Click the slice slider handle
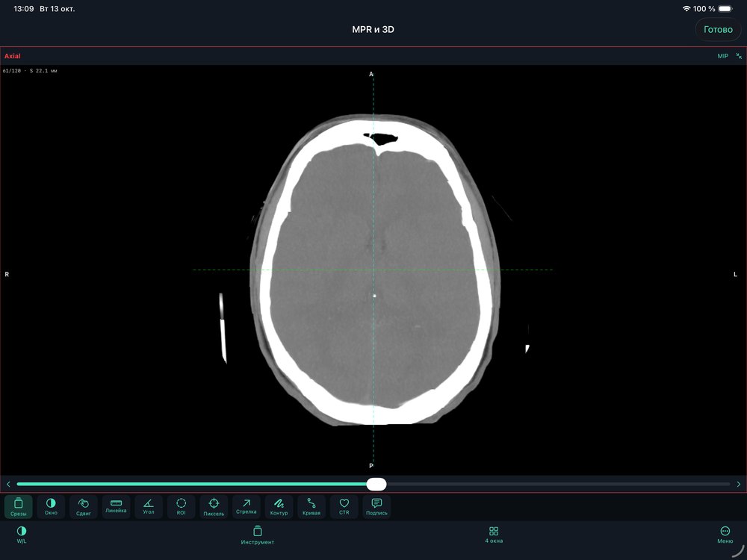 376,485
